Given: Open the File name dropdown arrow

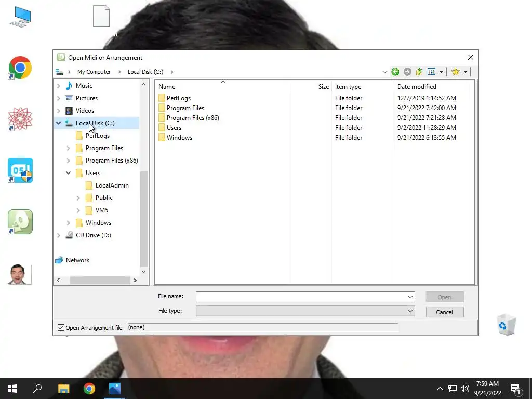Looking at the screenshot, I should [410, 297].
